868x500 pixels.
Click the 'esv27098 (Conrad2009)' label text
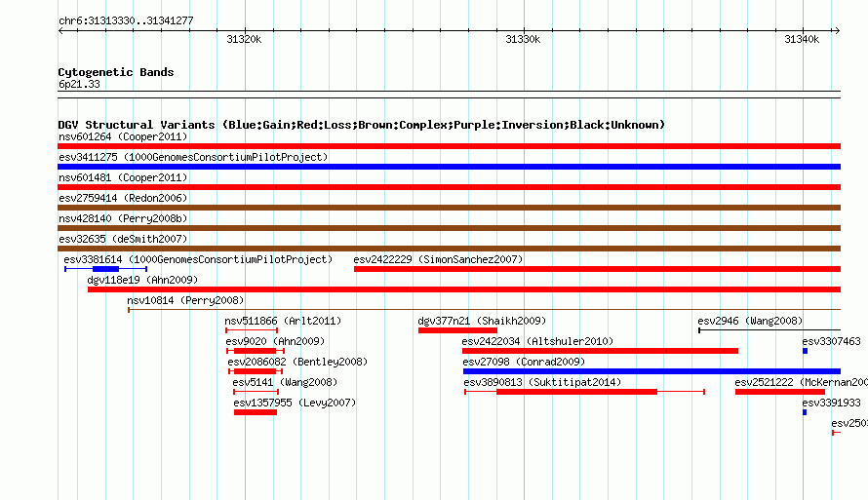[524, 362]
